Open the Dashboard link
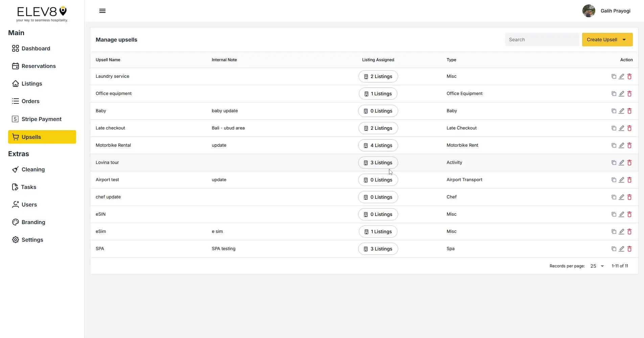Screen dimensions: 644x338 36,48
